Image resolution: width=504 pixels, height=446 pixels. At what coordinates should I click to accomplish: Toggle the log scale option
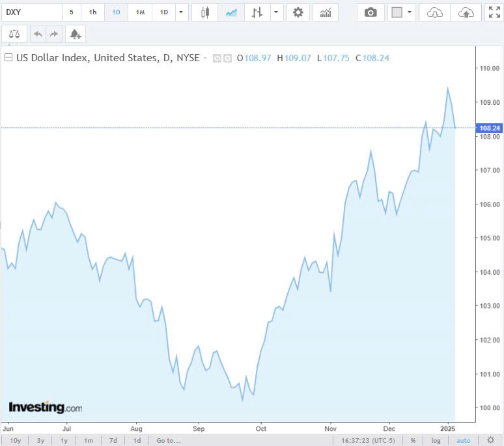436,440
